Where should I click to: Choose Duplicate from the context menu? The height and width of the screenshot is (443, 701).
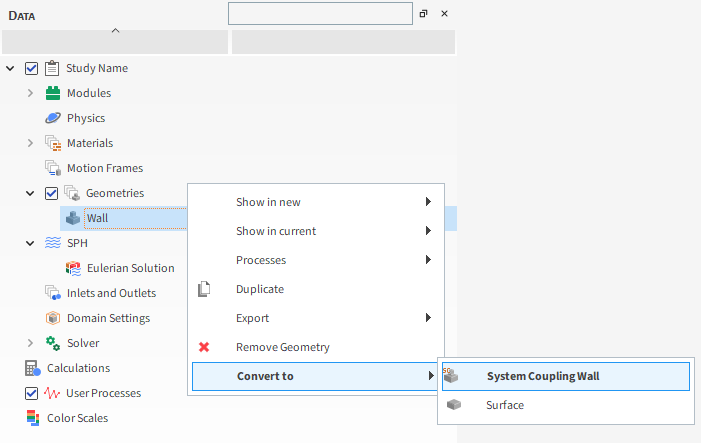[x=316, y=289]
